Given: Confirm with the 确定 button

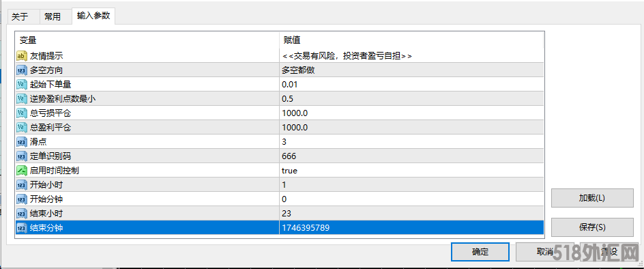Looking at the screenshot, I should click(480, 252).
